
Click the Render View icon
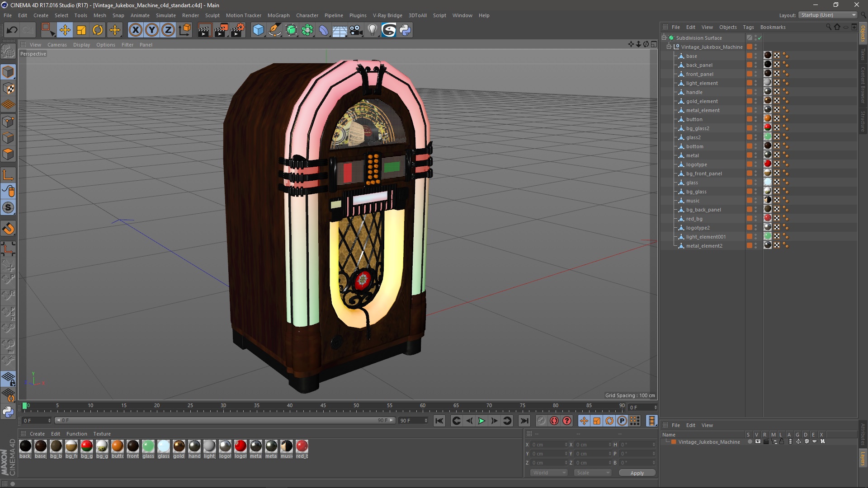click(x=204, y=30)
